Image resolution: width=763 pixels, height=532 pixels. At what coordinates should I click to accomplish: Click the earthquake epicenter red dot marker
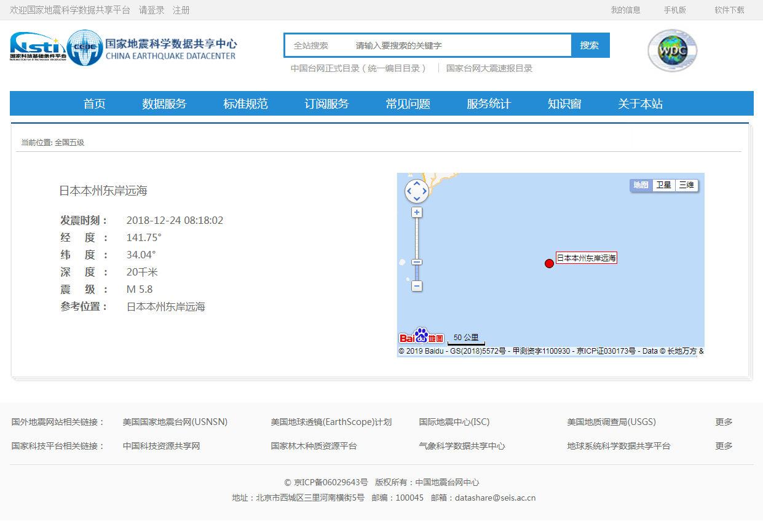pos(549,263)
